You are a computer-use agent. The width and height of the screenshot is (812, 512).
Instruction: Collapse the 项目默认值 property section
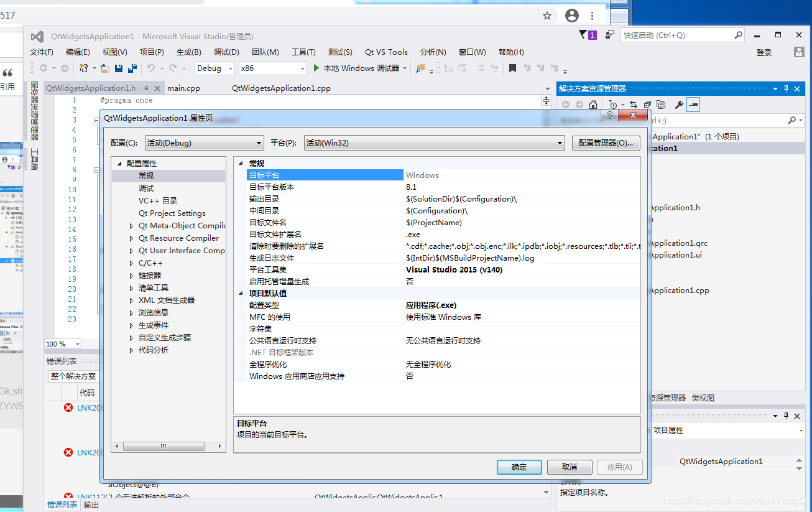tap(241, 294)
